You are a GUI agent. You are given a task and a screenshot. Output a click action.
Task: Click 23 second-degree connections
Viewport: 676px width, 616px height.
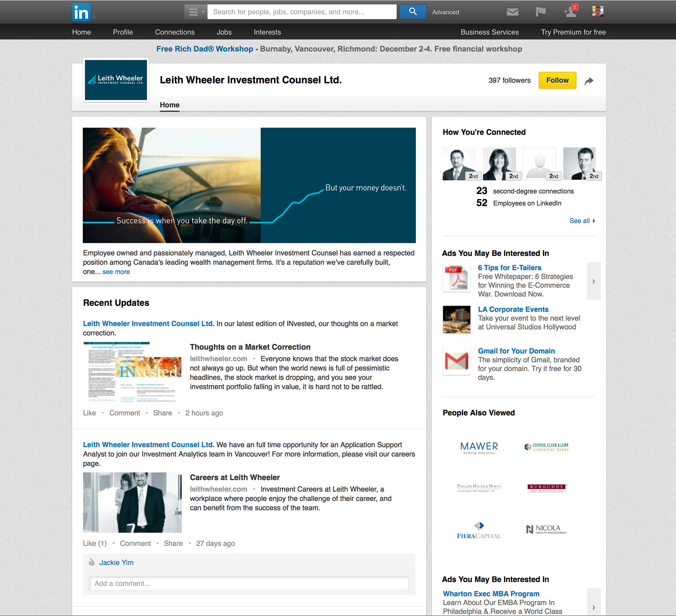coord(525,191)
